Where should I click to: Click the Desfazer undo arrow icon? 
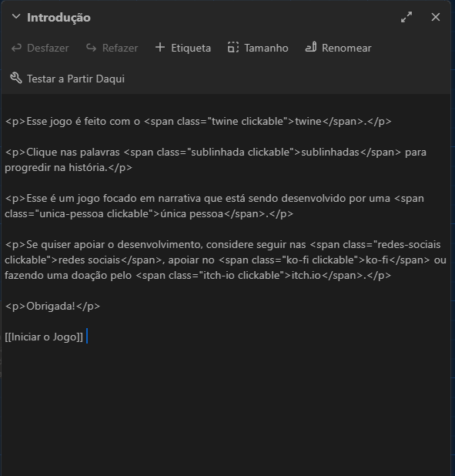click(x=16, y=48)
